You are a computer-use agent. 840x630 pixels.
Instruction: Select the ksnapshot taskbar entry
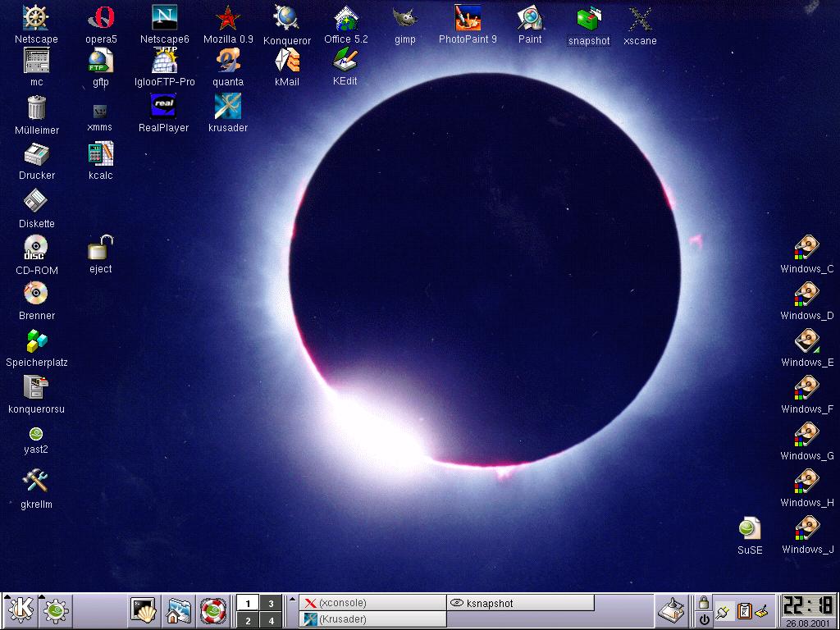point(520,603)
